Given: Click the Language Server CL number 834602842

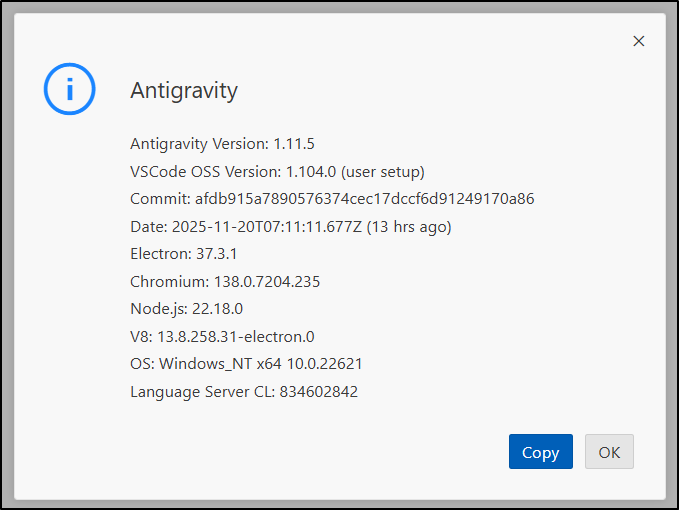Looking at the screenshot, I should [318, 392].
